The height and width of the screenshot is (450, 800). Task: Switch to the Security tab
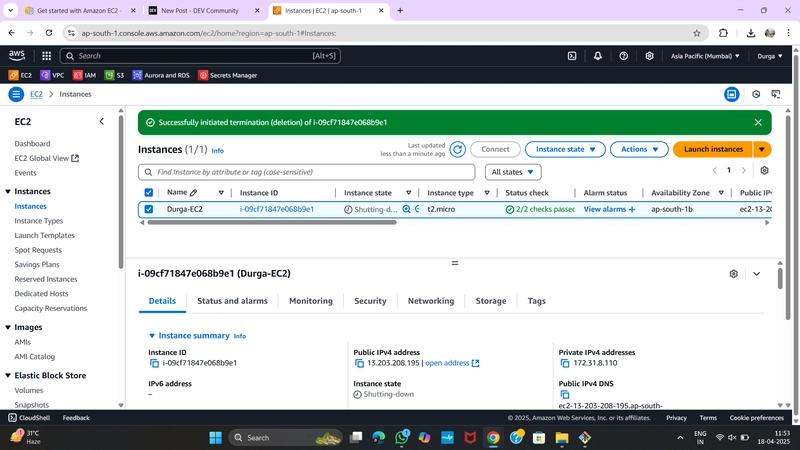[370, 301]
